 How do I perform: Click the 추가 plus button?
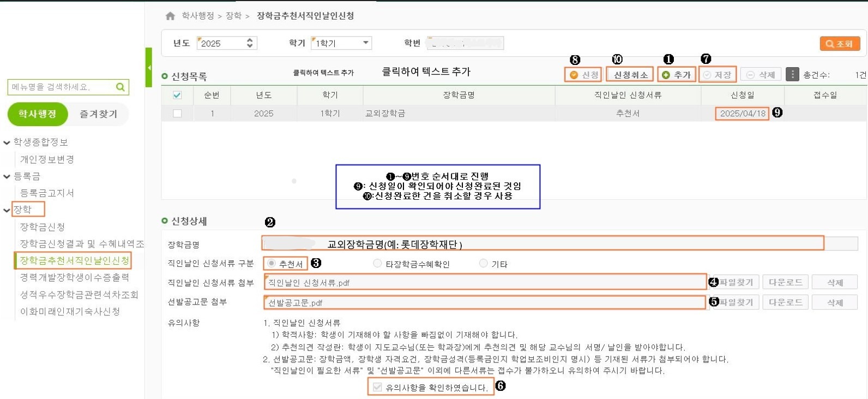(676, 75)
